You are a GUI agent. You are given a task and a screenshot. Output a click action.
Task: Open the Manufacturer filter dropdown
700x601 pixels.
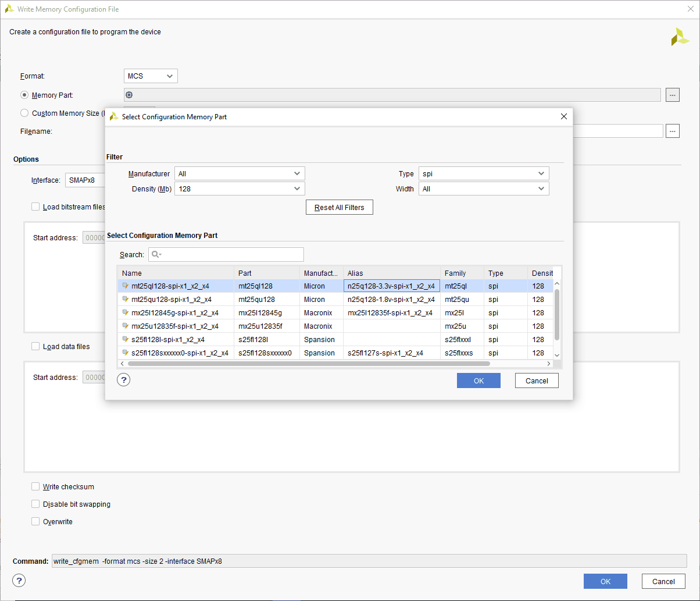click(x=240, y=173)
